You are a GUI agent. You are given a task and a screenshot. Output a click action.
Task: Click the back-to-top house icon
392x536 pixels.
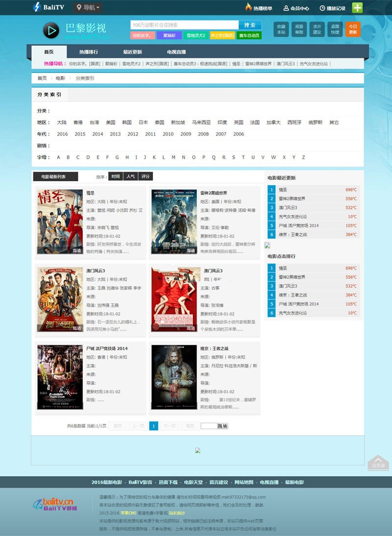[x=378, y=462]
